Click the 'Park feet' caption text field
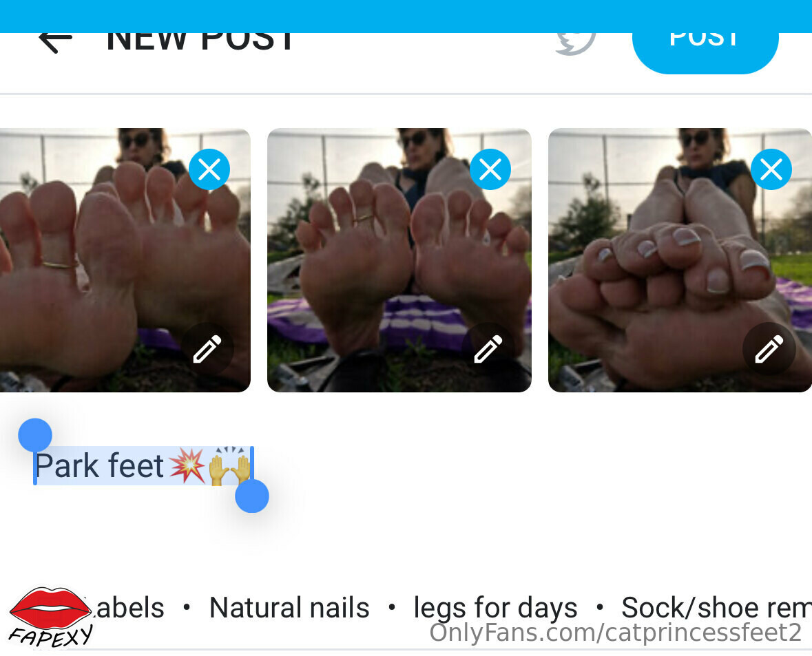Viewport: 812px width, 656px height. tap(143, 465)
